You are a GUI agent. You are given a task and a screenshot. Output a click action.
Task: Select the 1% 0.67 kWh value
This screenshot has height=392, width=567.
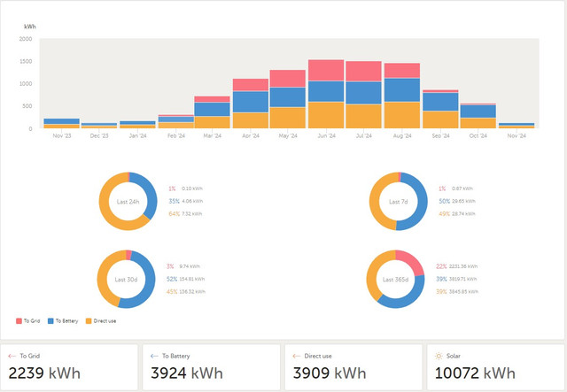point(455,188)
